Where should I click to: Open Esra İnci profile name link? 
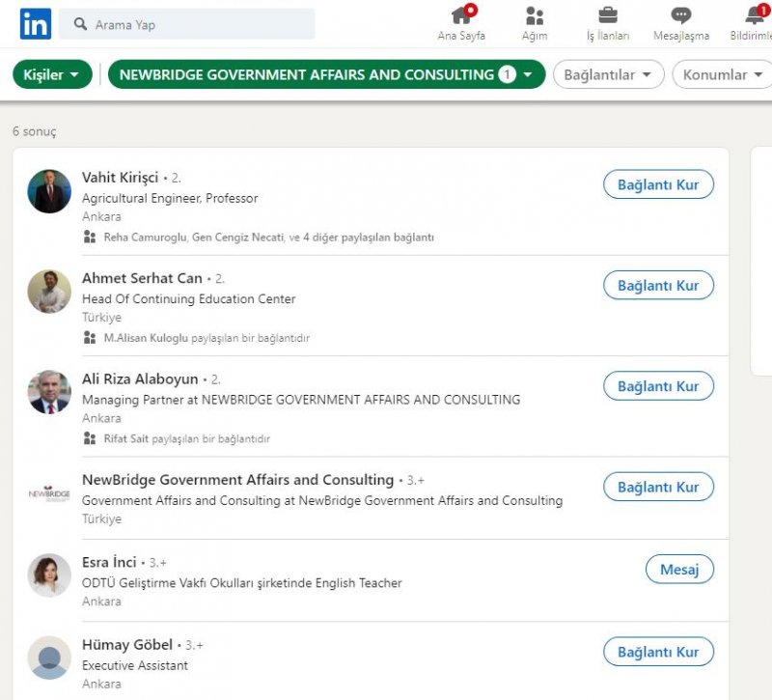click(109, 562)
